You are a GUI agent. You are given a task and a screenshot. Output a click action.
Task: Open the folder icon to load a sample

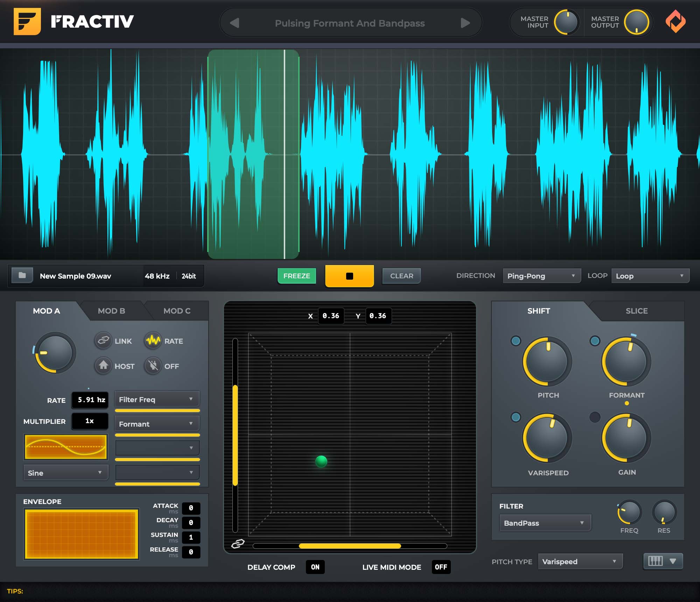pos(22,276)
